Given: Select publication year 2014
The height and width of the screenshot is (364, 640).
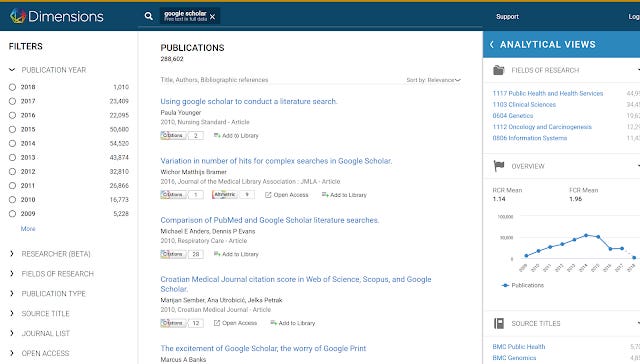Looking at the screenshot, I should point(12,143).
